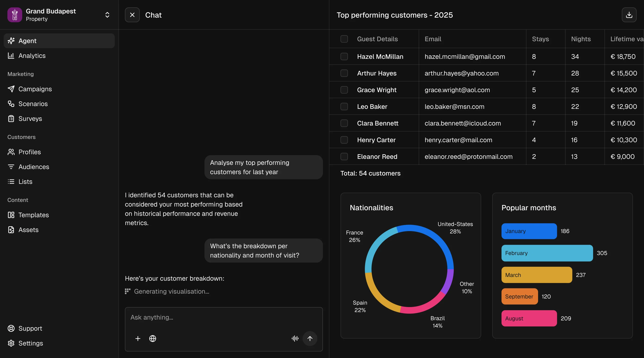Click the 'breakdown per nationality' chat message

tap(263, 250)
